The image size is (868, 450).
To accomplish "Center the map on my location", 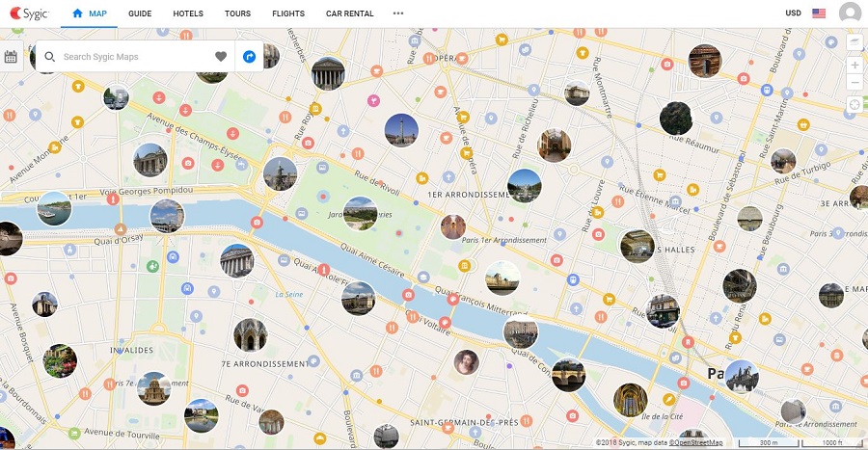I will [854, 104].
